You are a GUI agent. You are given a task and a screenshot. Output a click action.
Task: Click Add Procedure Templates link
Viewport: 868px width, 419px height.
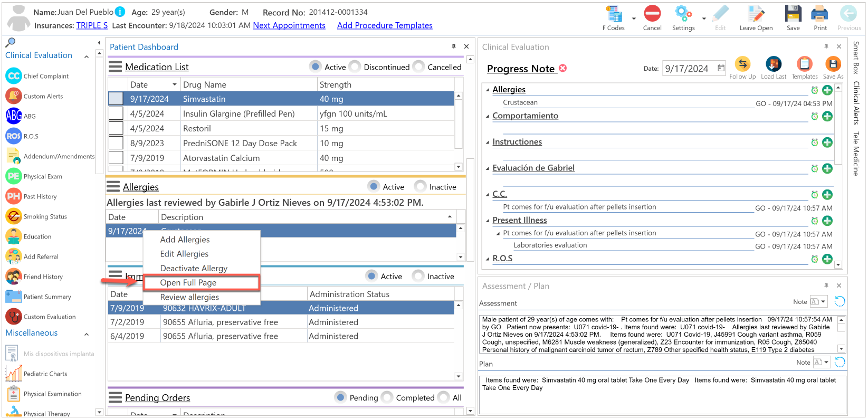coord(385,25)
